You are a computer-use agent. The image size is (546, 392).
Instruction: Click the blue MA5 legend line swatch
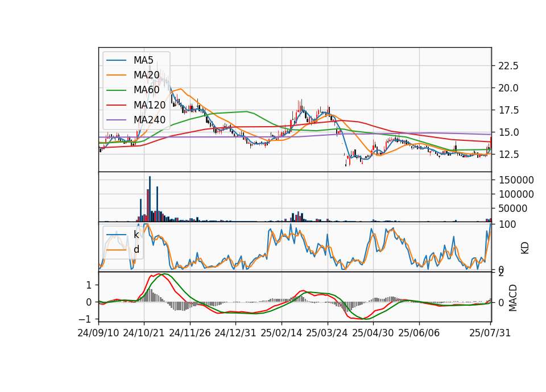point(116,60)
